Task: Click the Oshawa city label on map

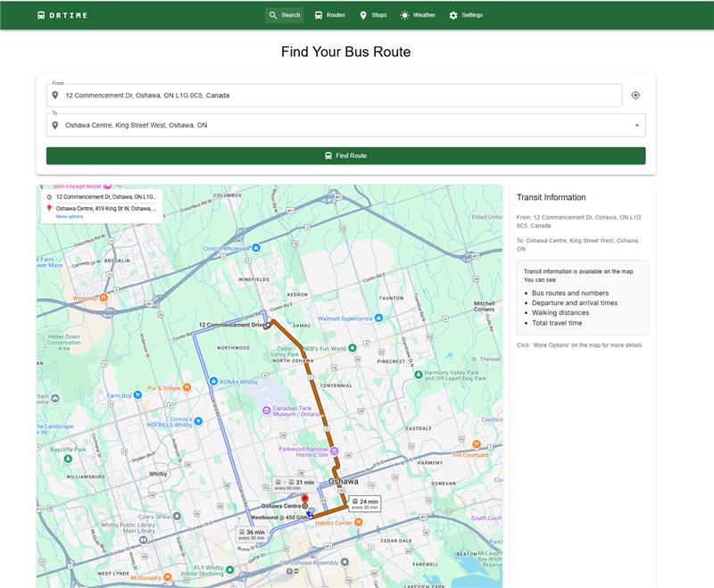Action: coord(344,482)
